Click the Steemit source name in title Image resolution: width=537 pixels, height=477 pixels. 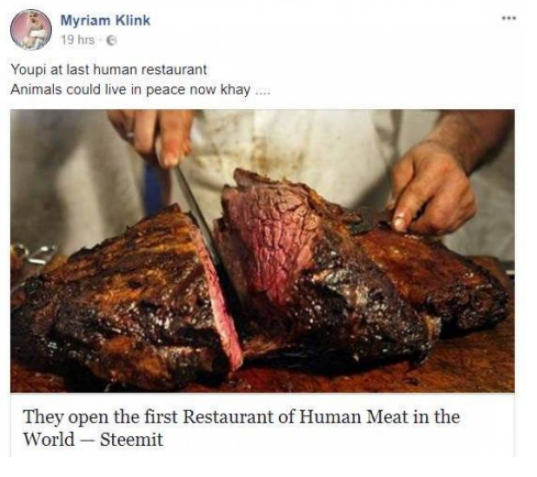132,439
